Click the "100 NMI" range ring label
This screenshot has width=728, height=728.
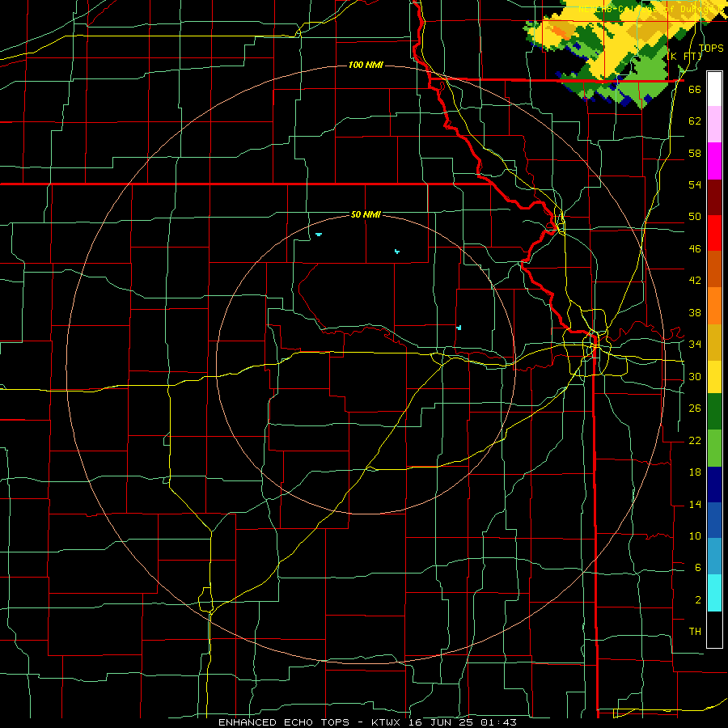click(366, 65)
